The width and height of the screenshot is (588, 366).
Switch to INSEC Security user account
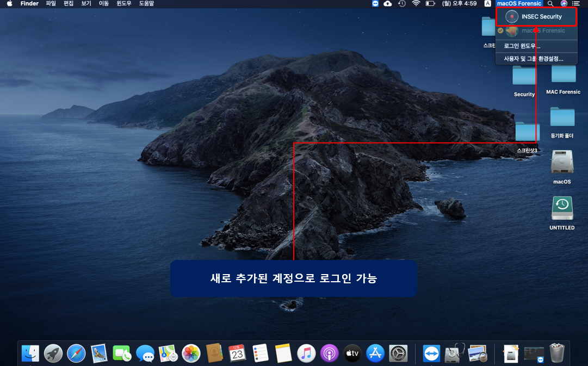tap(536, 17)
